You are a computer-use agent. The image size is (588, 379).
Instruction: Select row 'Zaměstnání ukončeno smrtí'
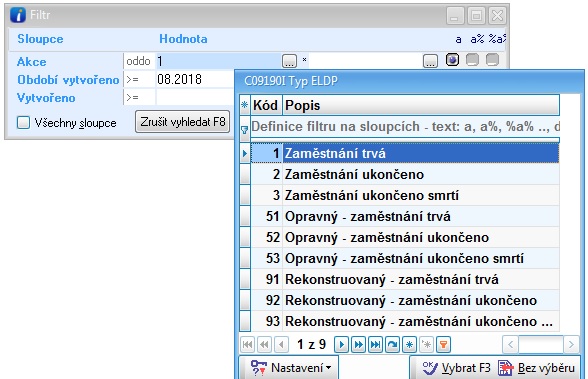tap(405, 195)
